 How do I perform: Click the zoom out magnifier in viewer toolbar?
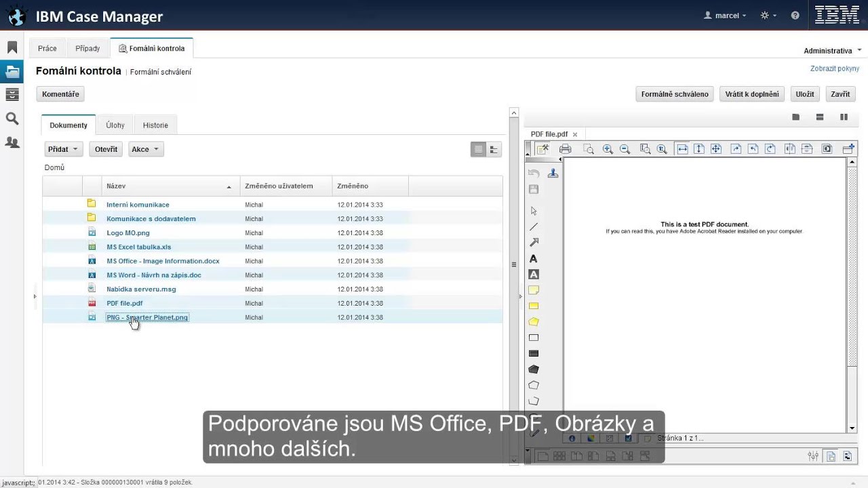(625, 149)
